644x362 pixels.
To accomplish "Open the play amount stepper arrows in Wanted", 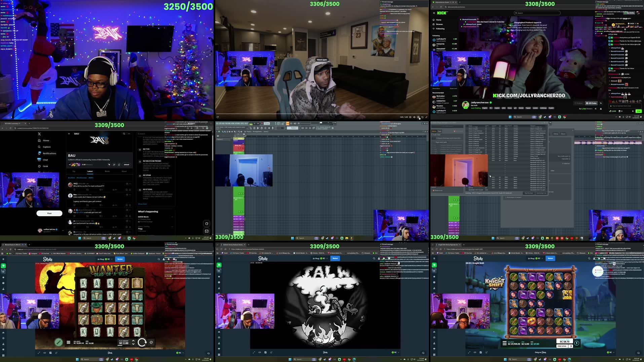I will tap(133, 342).
